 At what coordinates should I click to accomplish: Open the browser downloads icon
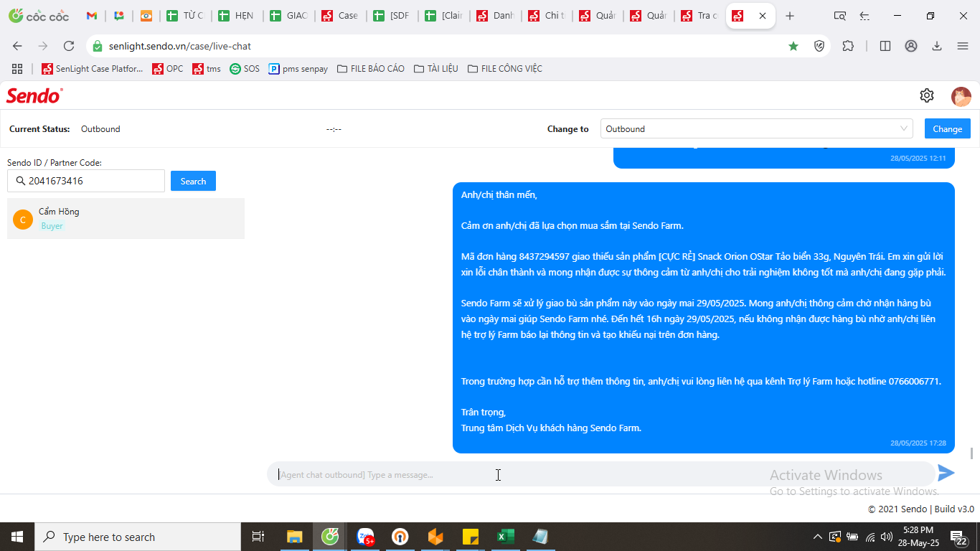coord(937,46)
